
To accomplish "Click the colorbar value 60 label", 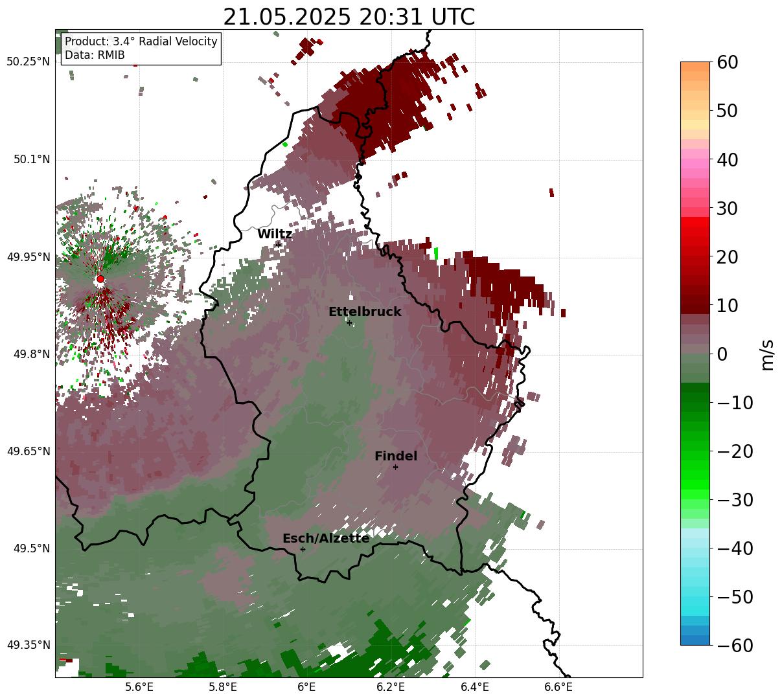I will pyautogui.click(x=727, y=62).
